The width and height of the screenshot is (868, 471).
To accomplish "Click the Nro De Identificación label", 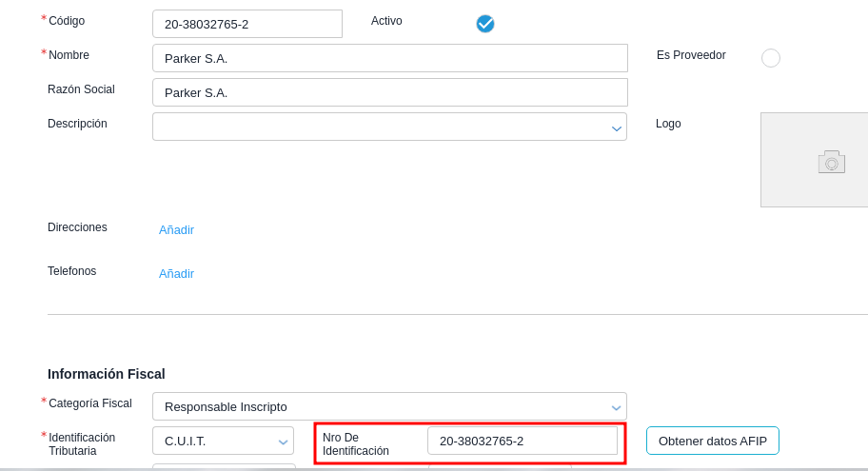I will click(356, 443).
